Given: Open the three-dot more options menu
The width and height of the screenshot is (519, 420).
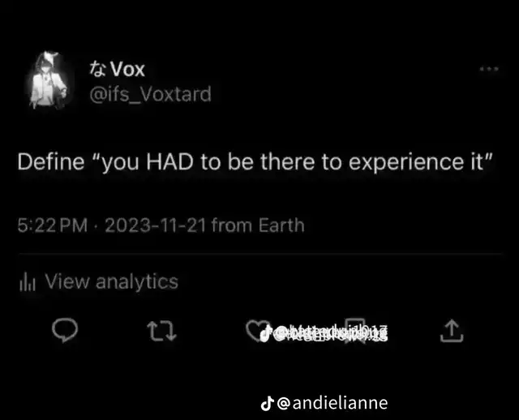Looking at the screenshot, I should pos(488,70).
